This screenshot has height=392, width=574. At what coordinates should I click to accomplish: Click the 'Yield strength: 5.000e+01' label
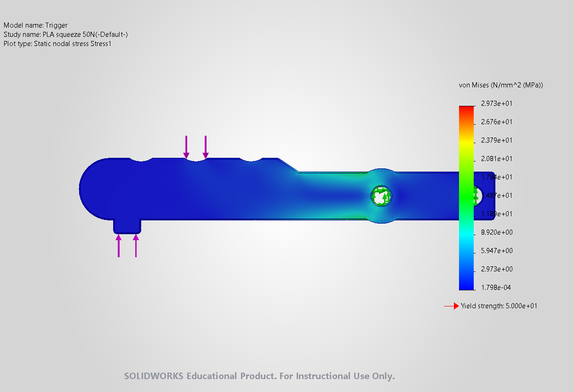point(499,306)
